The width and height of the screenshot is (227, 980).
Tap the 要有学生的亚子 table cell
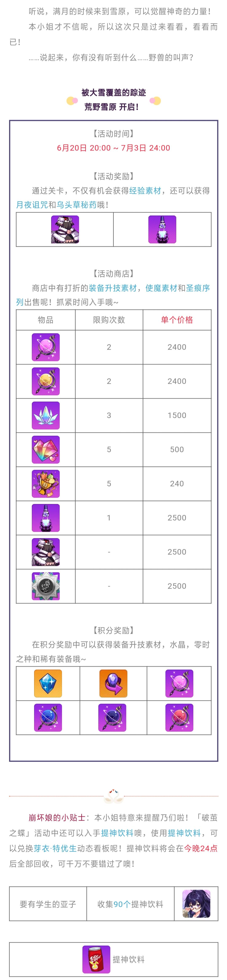coord(48,904)
